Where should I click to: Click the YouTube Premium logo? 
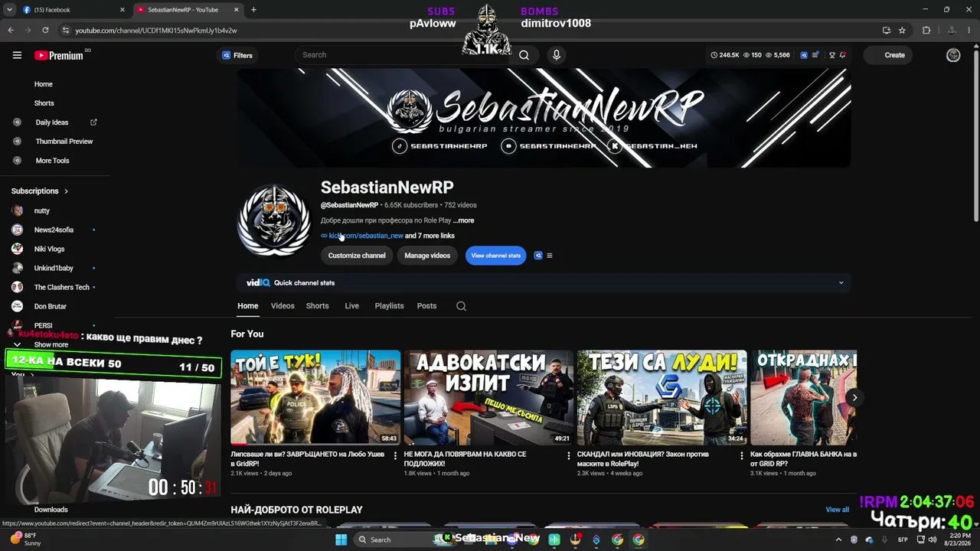coord(59,55)
